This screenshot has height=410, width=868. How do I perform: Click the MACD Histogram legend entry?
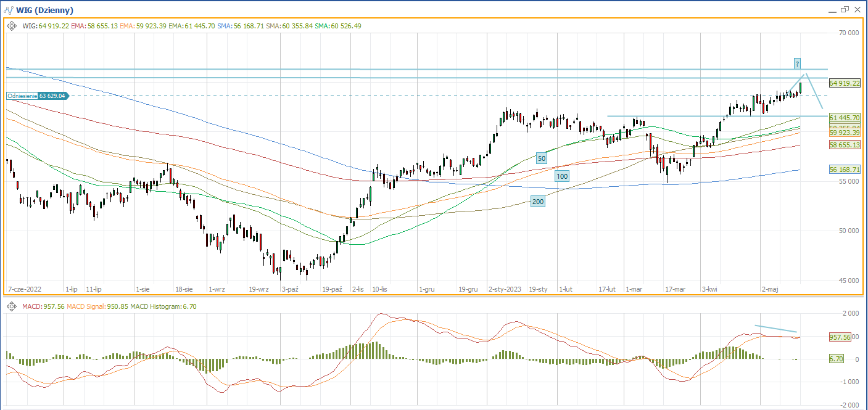click(158, 306)
